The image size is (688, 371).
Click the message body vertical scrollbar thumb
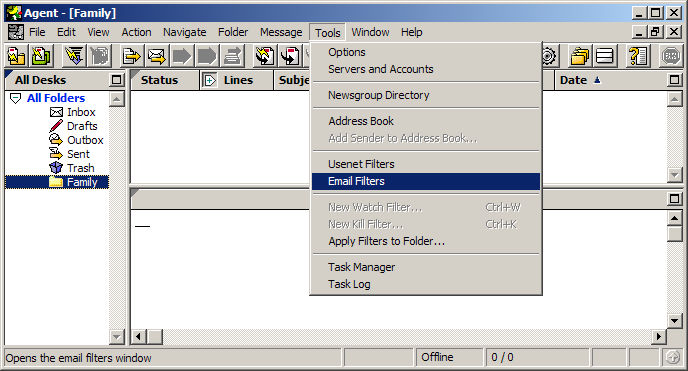pos(674,233)
